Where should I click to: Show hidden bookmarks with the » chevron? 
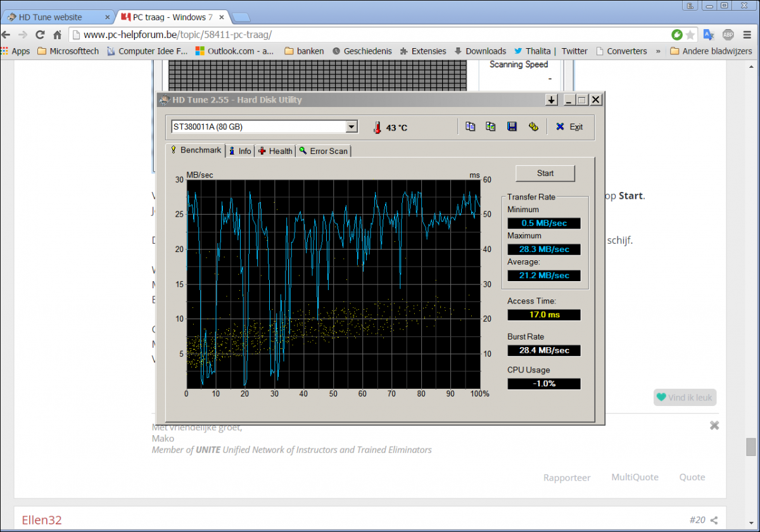[x=658, y=51]
